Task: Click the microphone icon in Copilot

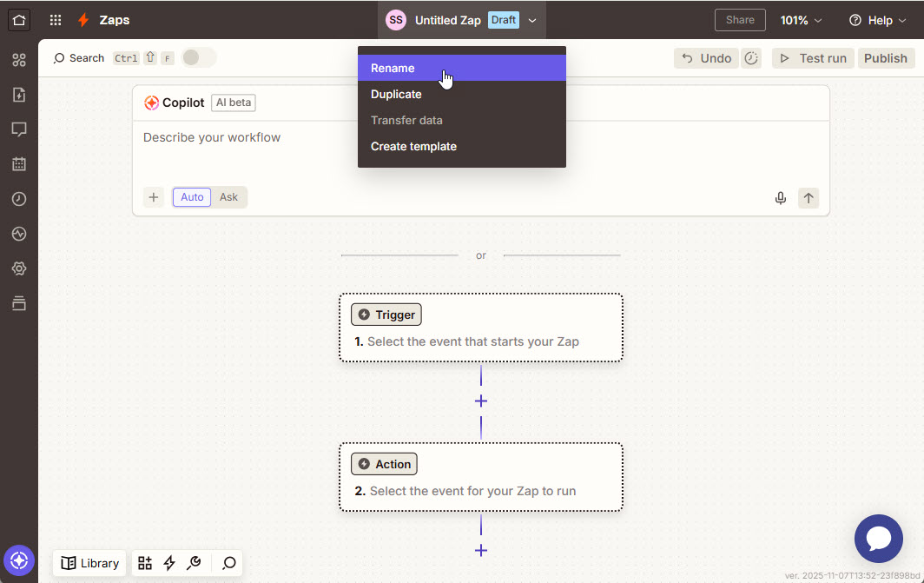Action: click(x=780, y=198)
